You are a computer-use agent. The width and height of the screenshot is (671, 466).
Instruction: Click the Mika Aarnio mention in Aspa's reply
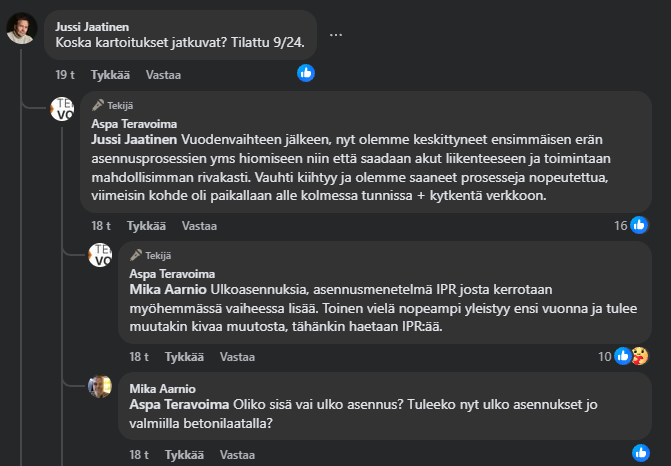pos(163,289)
